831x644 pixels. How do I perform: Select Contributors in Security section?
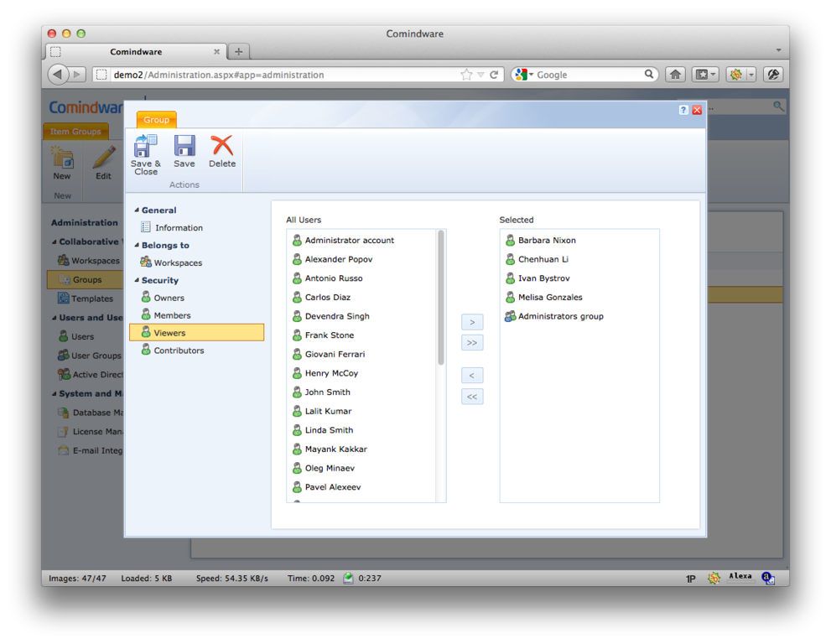tap(179, 351)
